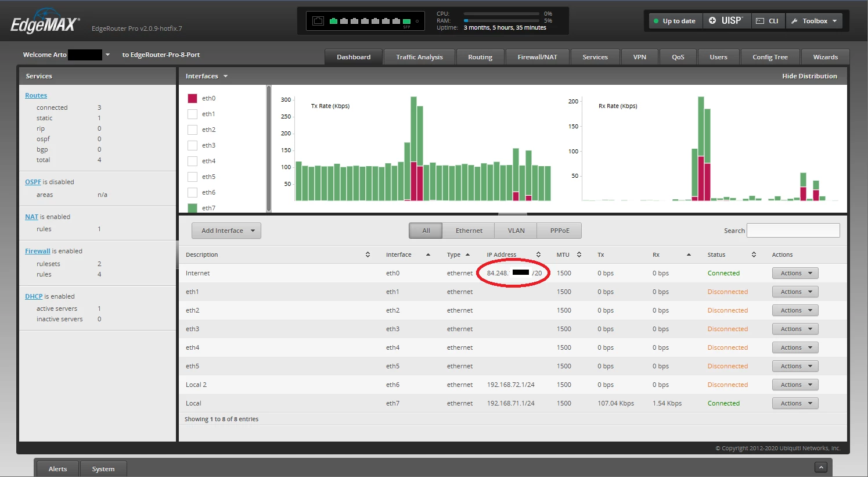Toggle eth2 graph checkbox
This screenshot has width=868, height=477.
point(192,130)
